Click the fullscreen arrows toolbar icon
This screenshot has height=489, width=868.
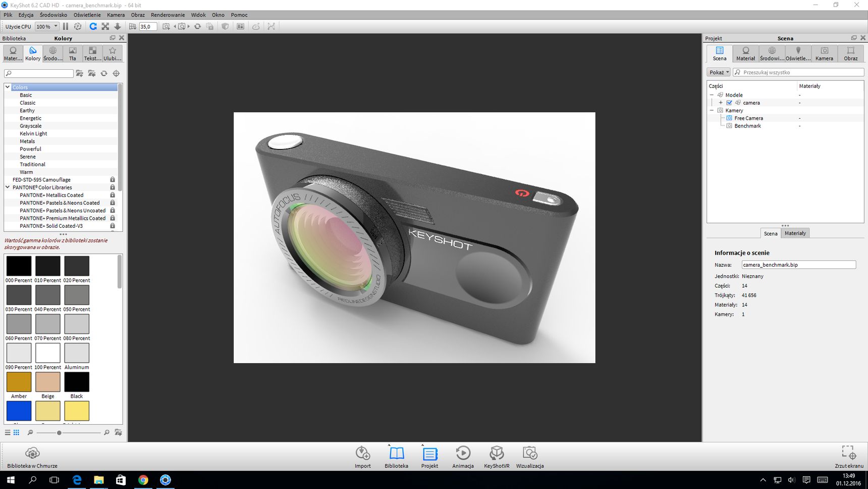pyautogui.click(x=105, y=26)
